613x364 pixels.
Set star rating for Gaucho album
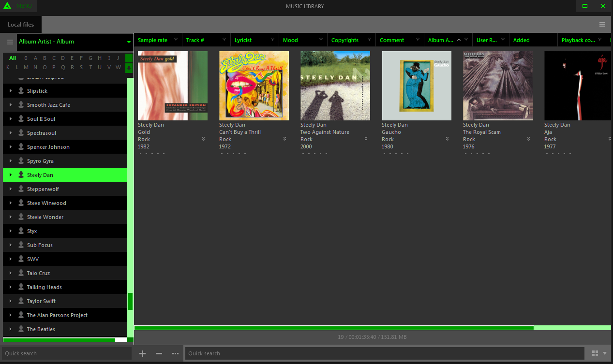pyautogui.click(x=396, y=154)
